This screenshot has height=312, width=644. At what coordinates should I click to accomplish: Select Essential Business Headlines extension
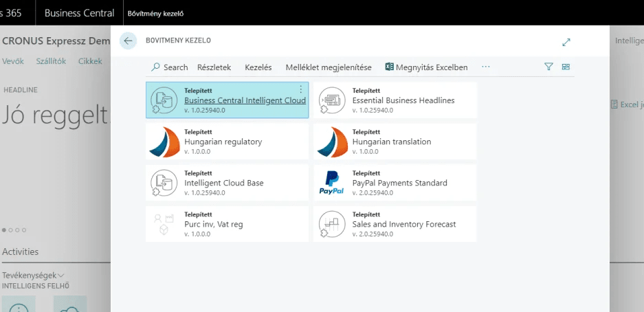[x=395, y=100]
